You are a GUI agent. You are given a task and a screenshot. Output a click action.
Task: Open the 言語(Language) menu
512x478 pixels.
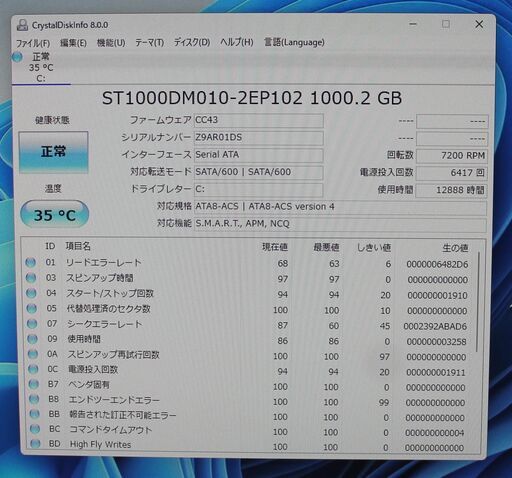coord(294,43)
